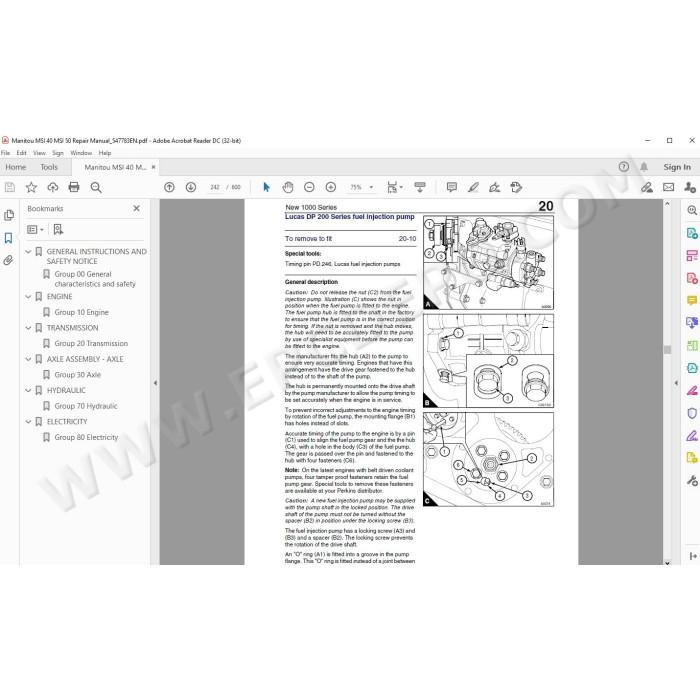Click the Sign In button
700x700 pixels.
pyautogui.click(x=677, y=167)
